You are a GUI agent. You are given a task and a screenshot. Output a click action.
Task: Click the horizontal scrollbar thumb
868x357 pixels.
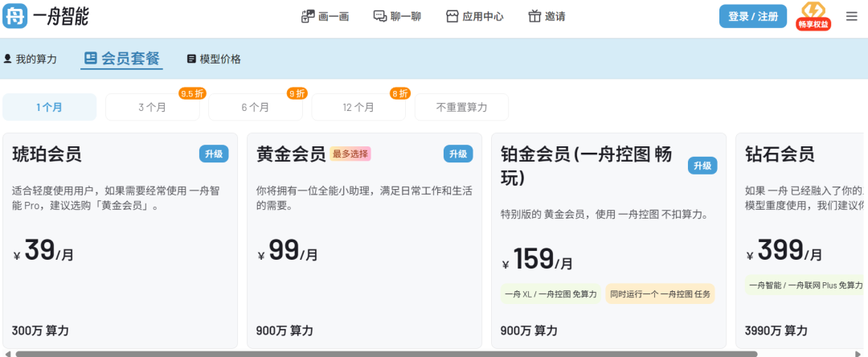pyautogui.click(x=387, y=354)
